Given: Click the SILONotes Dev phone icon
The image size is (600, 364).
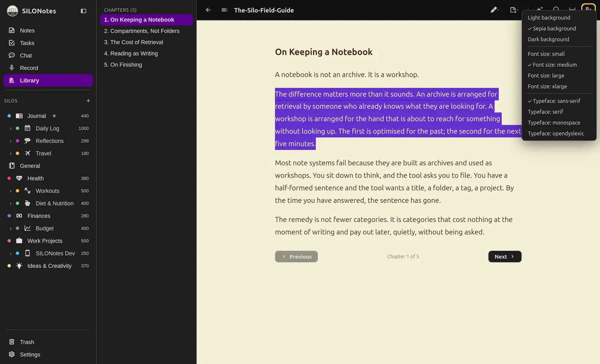Looking at the screenshot, I should tap(27, 253).
